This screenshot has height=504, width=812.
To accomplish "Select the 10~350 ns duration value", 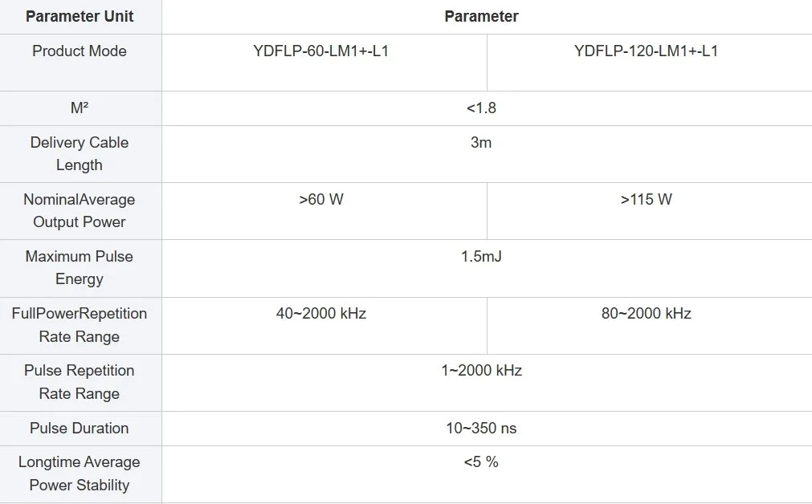I will (481, 429).
